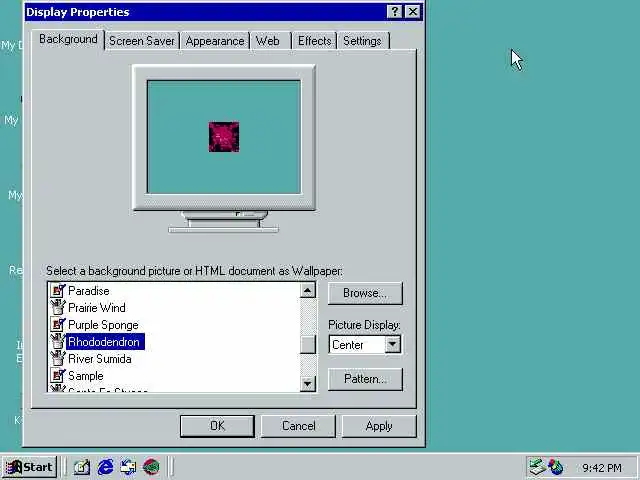Viewport: 640px width, 480px height.
Task: Select Rhododendron in wallpaper list
Action: [x=104, y=342]
